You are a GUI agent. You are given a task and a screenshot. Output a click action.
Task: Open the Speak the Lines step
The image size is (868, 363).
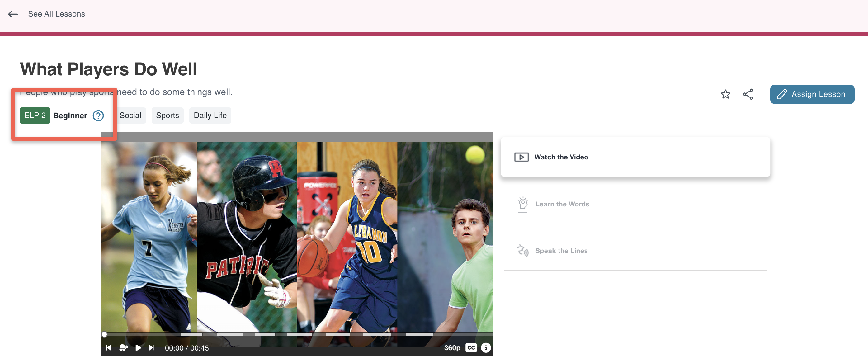(635, 250)
